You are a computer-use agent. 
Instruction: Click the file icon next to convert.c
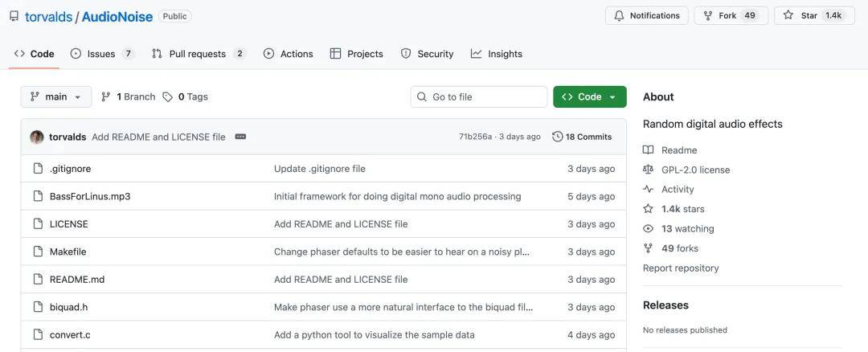click(38, 334)
